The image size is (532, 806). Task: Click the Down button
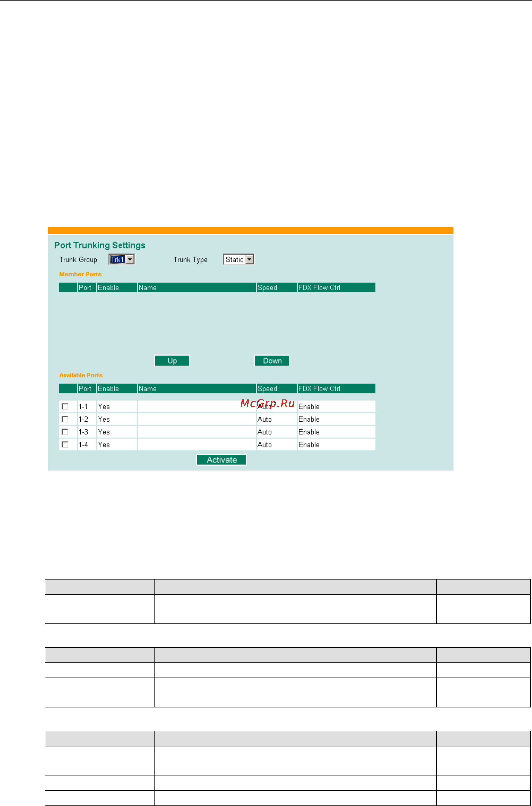point(272,360)
